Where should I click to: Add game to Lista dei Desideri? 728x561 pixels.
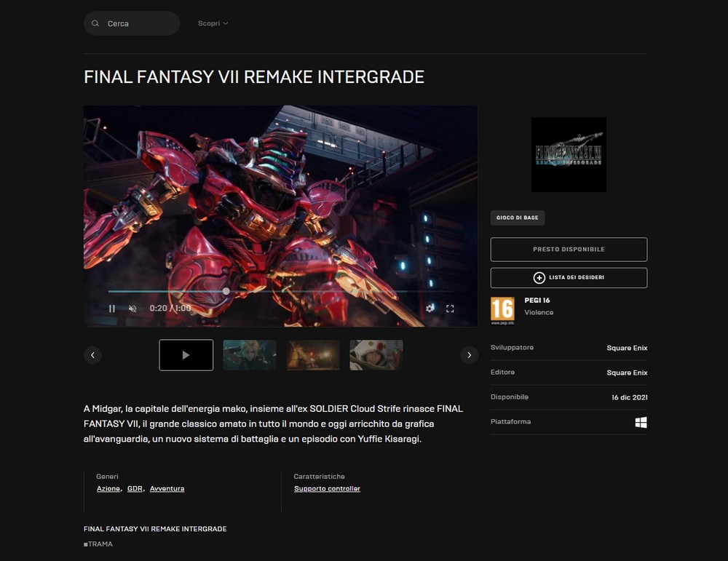[569, 278]
